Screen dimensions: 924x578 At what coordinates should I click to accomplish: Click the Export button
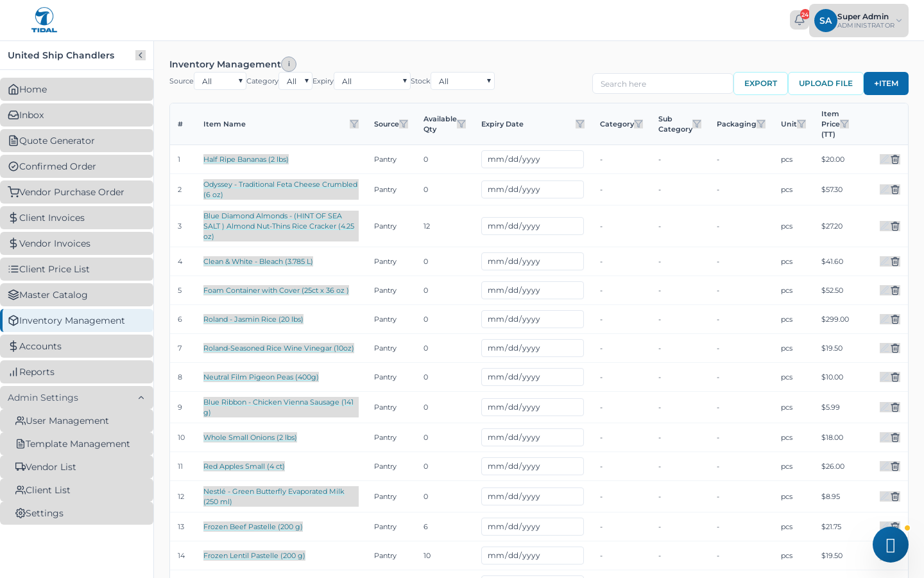(x=760, y=83)
